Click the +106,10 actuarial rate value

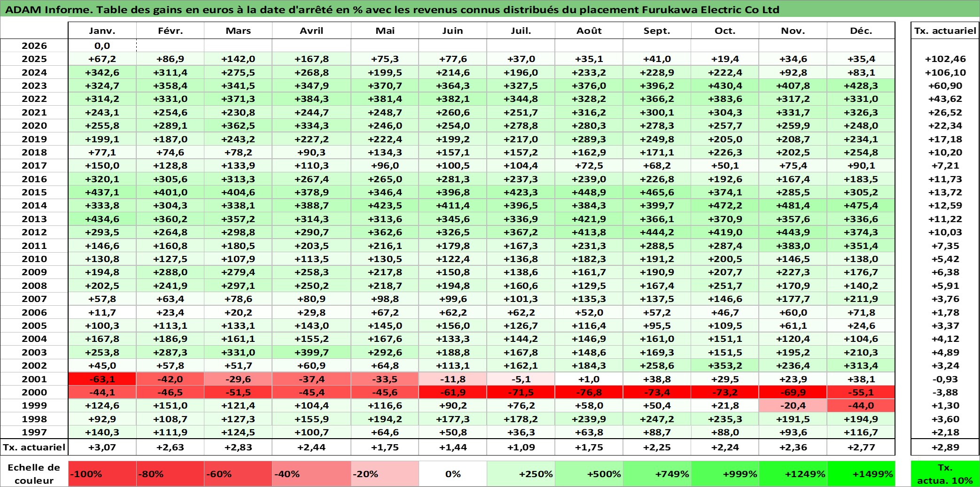[945, 72]
